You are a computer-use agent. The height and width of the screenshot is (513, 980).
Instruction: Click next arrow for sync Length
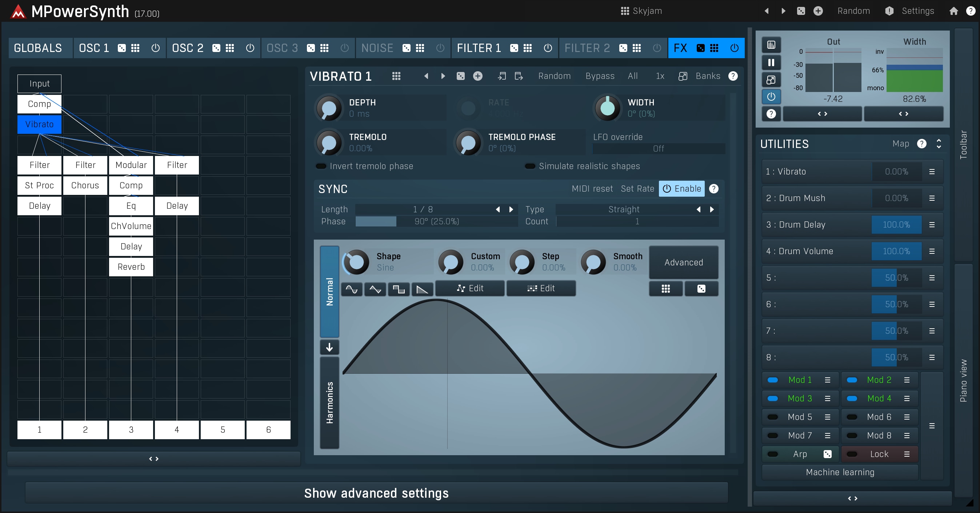pyautogui.click(x=511, y=209)
